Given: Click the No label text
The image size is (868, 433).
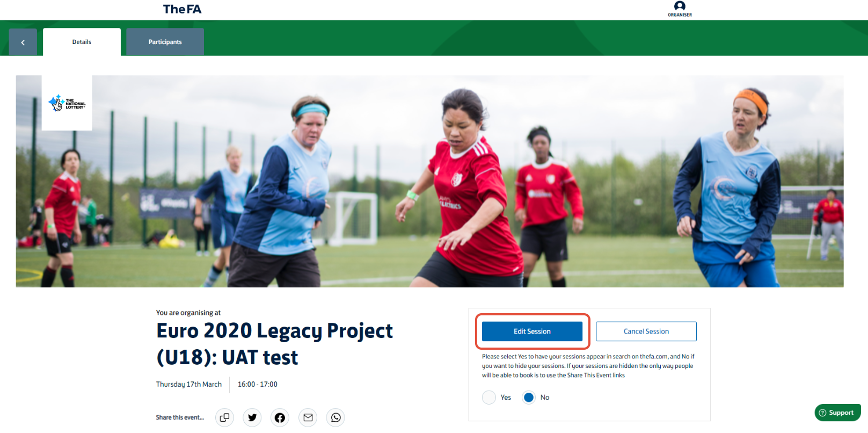Looking at the screenshot, I should click(x=545, y=398).
